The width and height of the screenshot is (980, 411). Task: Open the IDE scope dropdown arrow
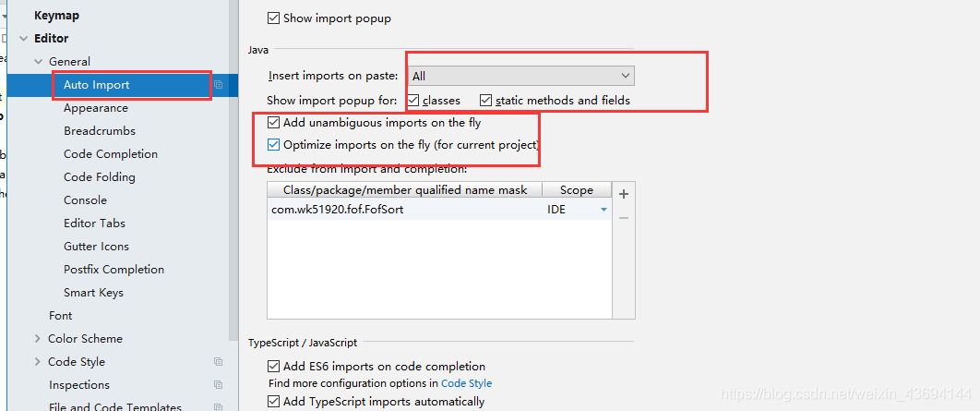[604, 210]
